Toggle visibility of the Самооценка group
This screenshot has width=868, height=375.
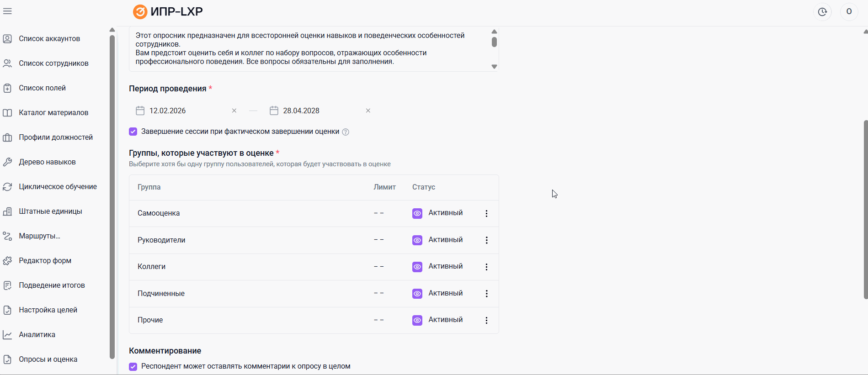(417, 213)
